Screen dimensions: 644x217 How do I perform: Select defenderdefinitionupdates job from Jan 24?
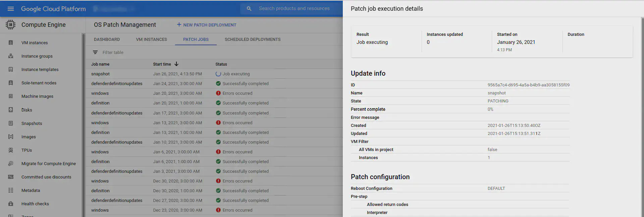click(x=117, y=83)
